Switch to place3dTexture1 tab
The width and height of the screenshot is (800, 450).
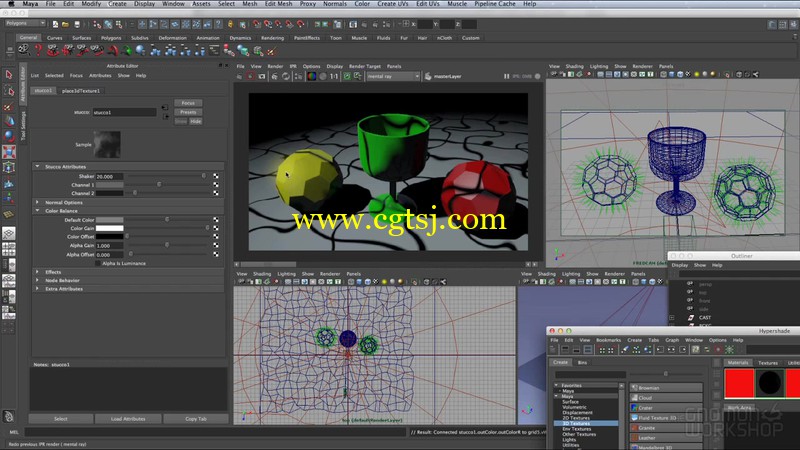[81, 90]
